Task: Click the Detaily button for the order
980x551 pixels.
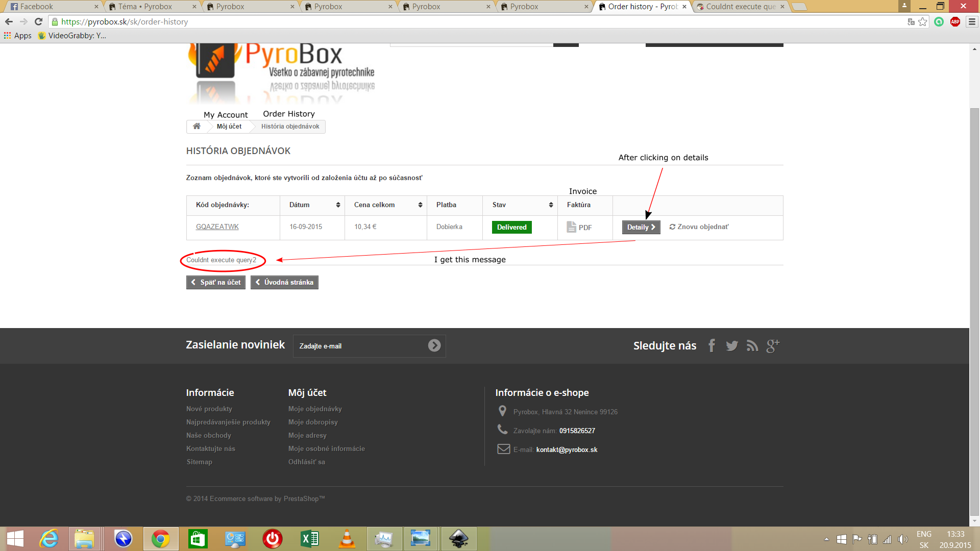Action: [641, 227]
